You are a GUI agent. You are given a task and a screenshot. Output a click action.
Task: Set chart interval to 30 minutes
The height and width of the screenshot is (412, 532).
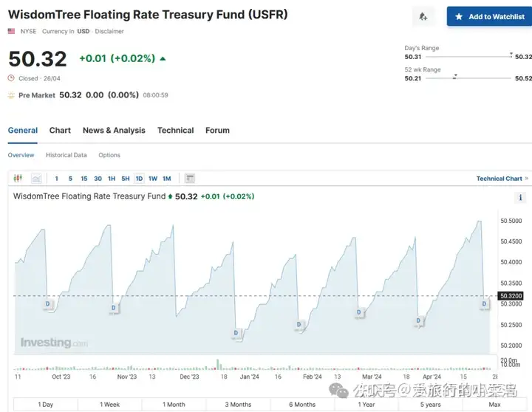[98, 179]
